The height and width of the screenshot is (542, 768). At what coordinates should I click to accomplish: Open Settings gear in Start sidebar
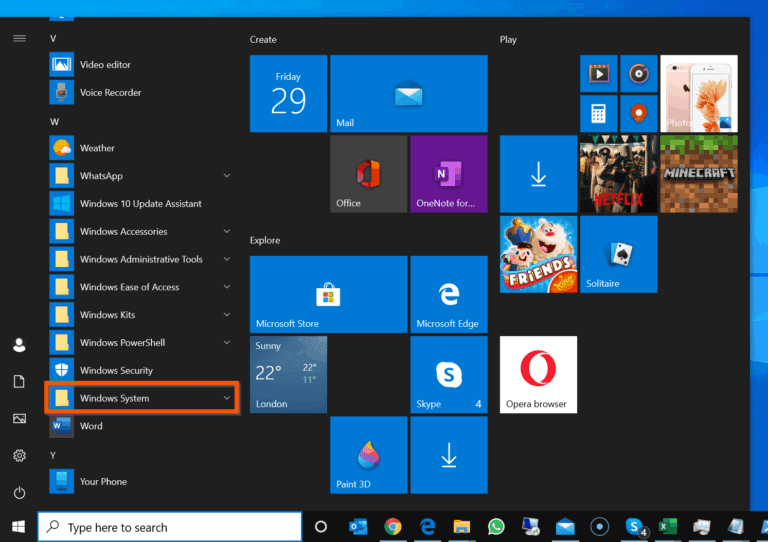(19, 456)
